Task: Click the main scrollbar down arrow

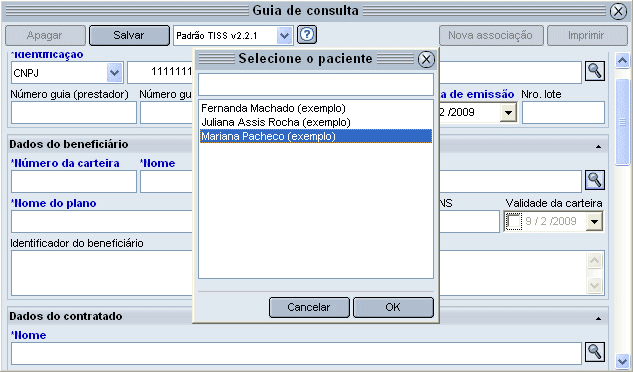Action: coord(622,360)
